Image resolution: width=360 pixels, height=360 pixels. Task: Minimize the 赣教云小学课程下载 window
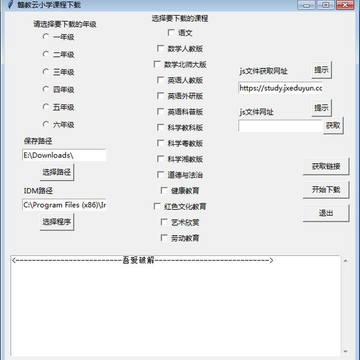tap(306, 5)
